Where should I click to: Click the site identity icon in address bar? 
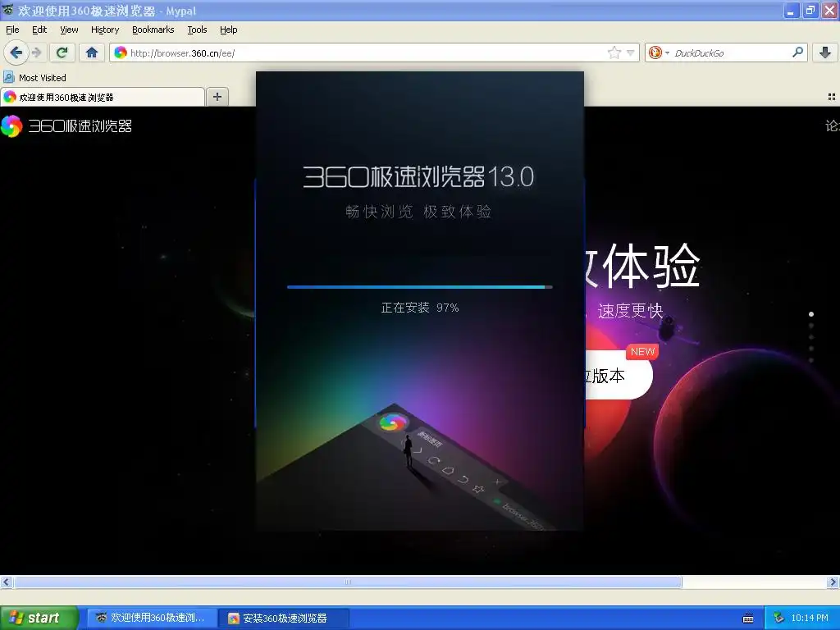[121, 52]
